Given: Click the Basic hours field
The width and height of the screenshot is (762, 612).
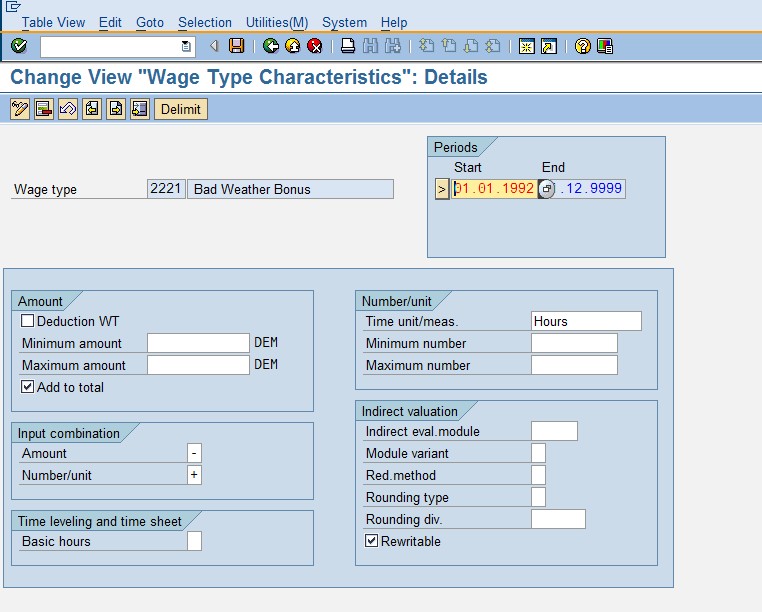Looking at the screenshot, I should point(194,541).
